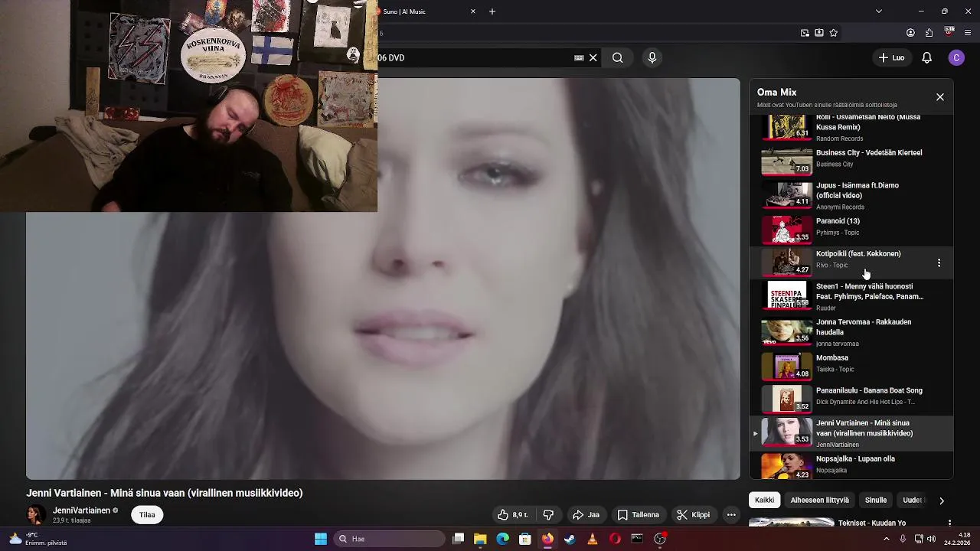The height and width of the screenshot is (551, 980).
Task: Open YouTube notifications bell
Action: pos(926,57)
